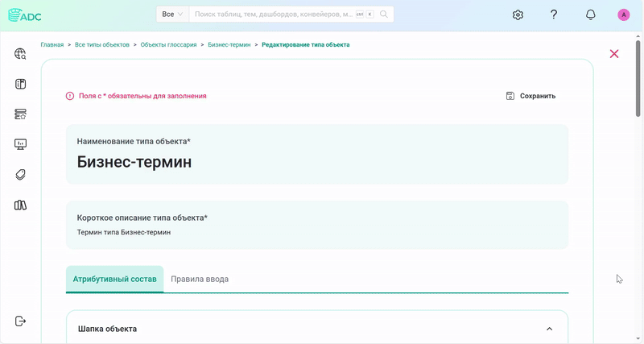This screenshot has width=644, height=344.
Task: Close editing with the red X
Action: (x=614, y=54)
